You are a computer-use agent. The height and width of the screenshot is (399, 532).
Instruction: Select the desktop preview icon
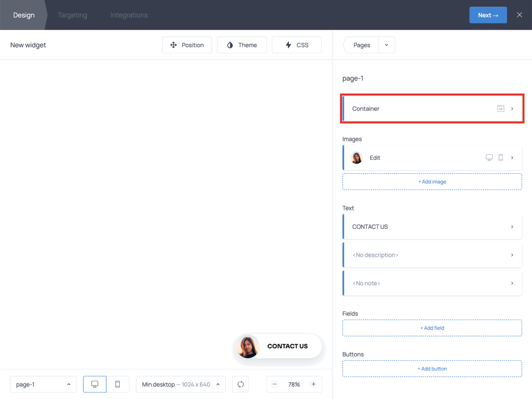[x=94, y=384]
